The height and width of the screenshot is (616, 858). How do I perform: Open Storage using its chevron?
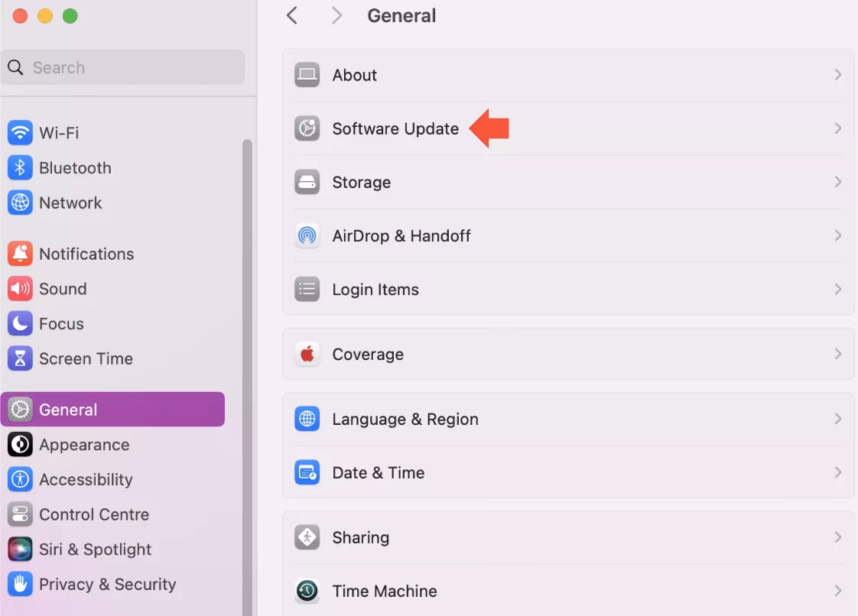click(837, 182)
